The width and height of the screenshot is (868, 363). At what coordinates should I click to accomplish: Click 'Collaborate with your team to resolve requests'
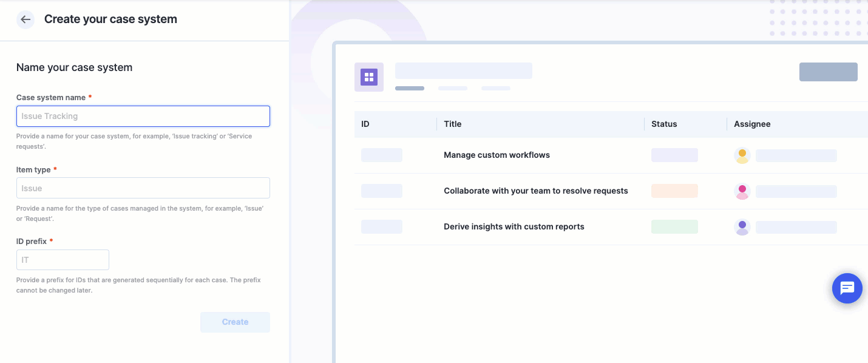[x=536, y=191]
